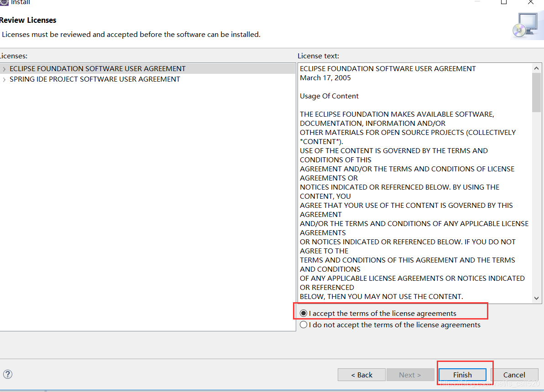Open the help question mark icon
This screenshot has height=392, width=544.
click(x=8, y=374)
